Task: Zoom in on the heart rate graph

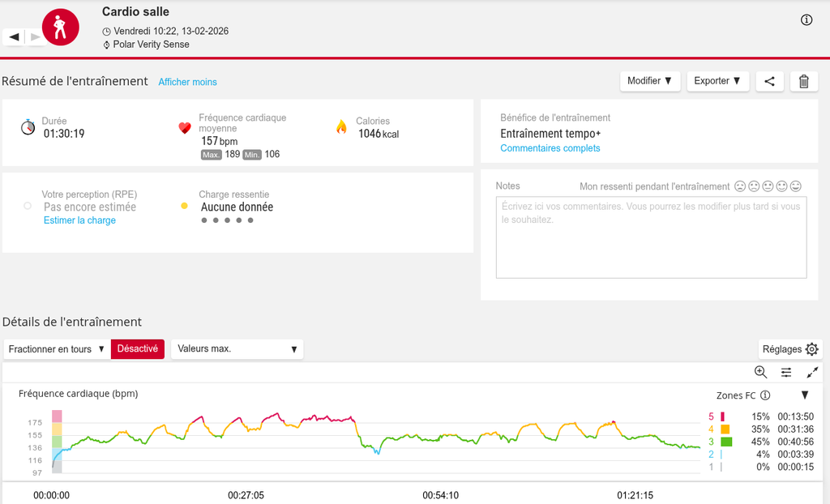Action: point(760,372)
